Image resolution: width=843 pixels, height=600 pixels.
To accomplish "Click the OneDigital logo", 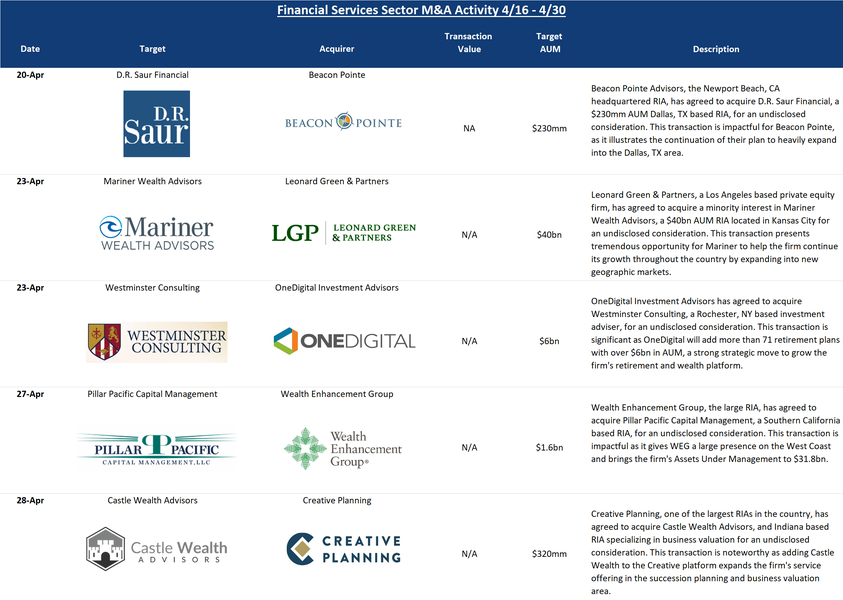I will coord(345,341).
